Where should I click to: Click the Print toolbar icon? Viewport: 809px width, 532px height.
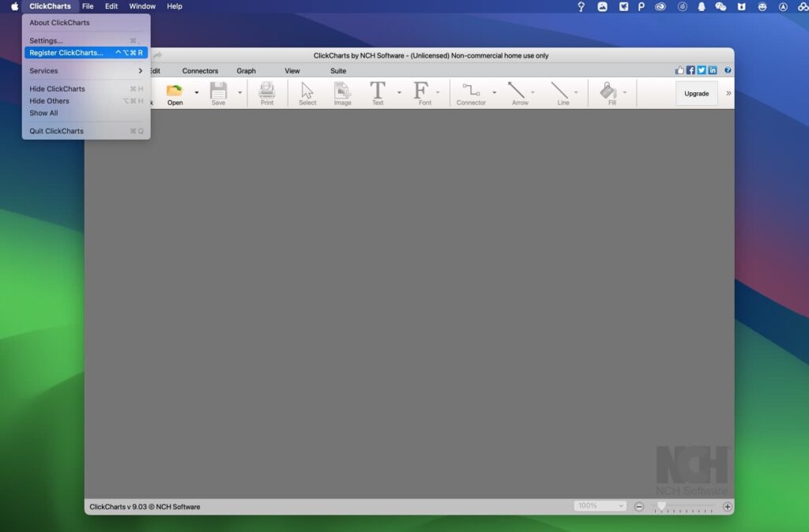click(267, 91)
